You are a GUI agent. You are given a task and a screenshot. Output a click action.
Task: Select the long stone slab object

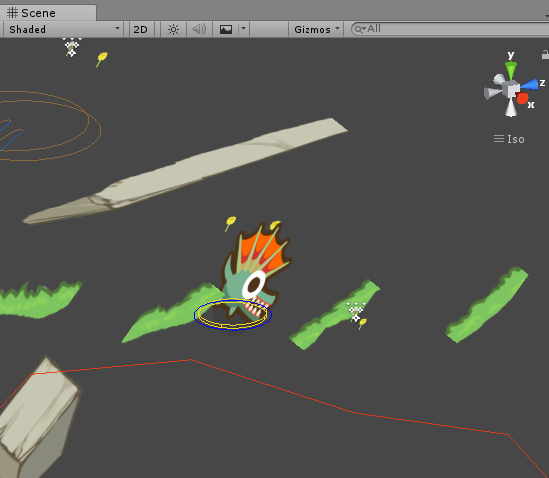tap(185, 171)
